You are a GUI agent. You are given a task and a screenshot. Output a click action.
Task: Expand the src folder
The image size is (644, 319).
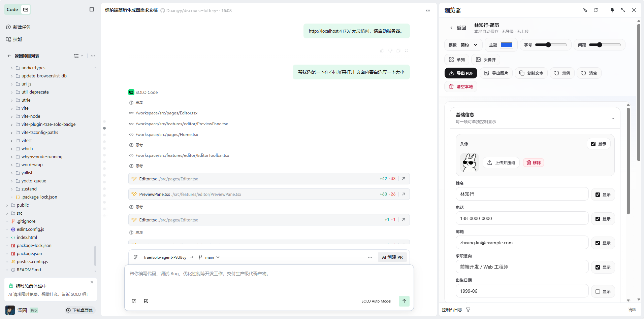coord(20,213)
